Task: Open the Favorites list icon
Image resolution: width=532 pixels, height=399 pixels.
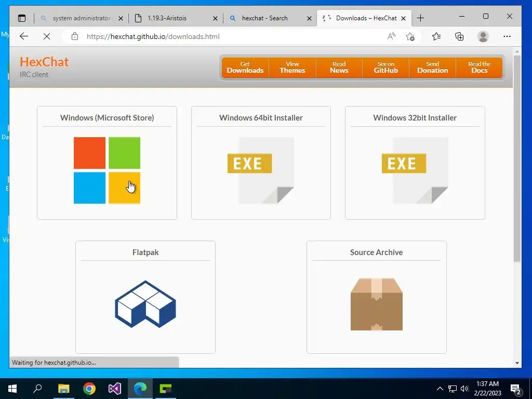Action: 436,36
